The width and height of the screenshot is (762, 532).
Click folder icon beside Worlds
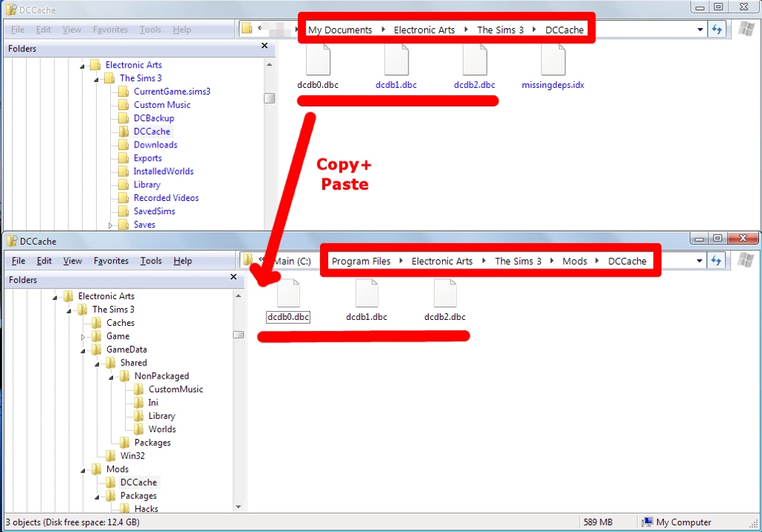click(138, 429)
